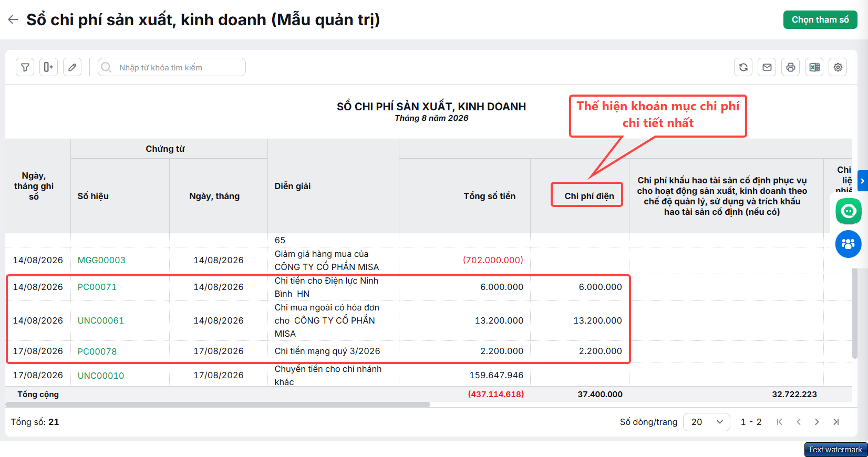Open voucher link UNC00061

(101, 320)
